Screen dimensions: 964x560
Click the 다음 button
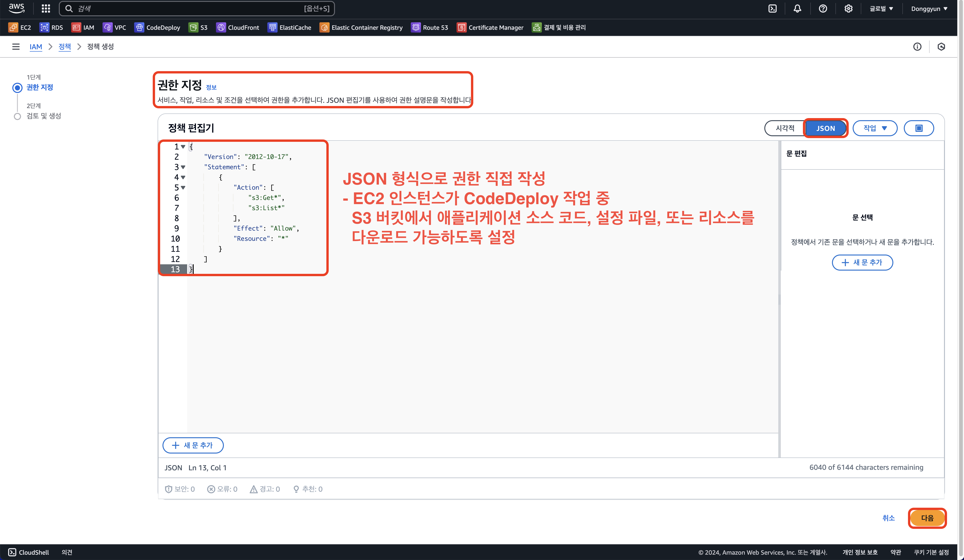click(x=927, y=518)
